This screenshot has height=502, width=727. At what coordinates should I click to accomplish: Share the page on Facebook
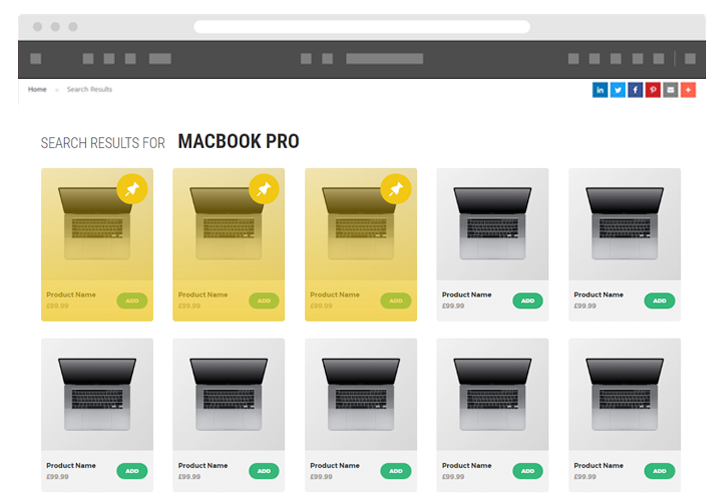[635, 90]
